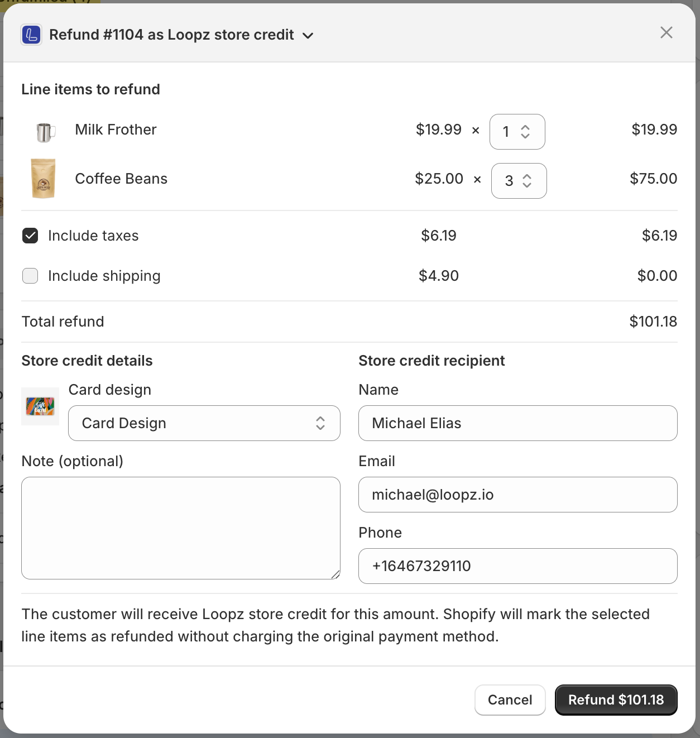Click the Cancel button

(x=510, y=700)
